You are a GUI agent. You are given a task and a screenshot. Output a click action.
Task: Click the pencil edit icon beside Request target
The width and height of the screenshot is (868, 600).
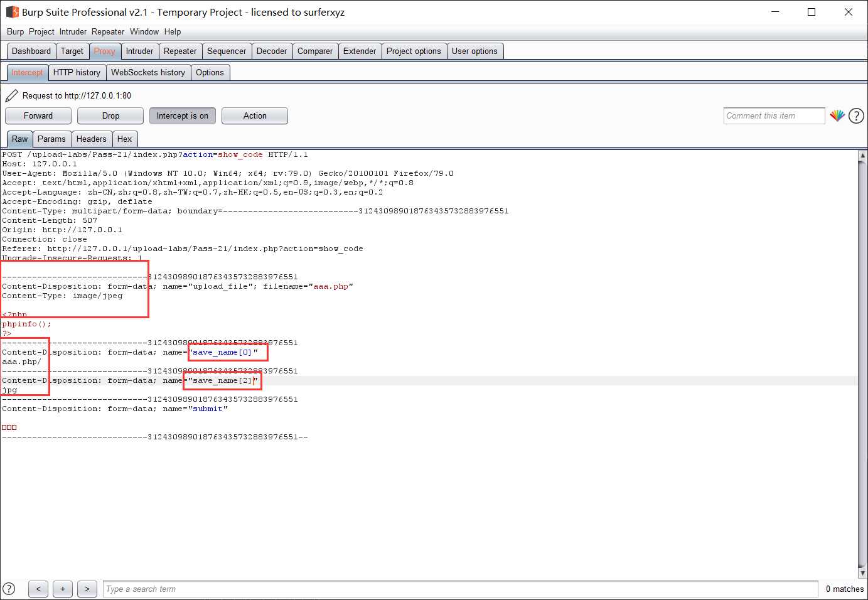coord(11,95)
